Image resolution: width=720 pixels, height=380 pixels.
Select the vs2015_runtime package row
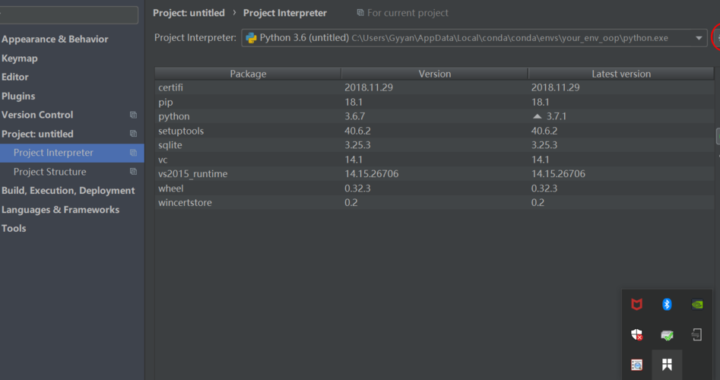(x=434, y=174)
